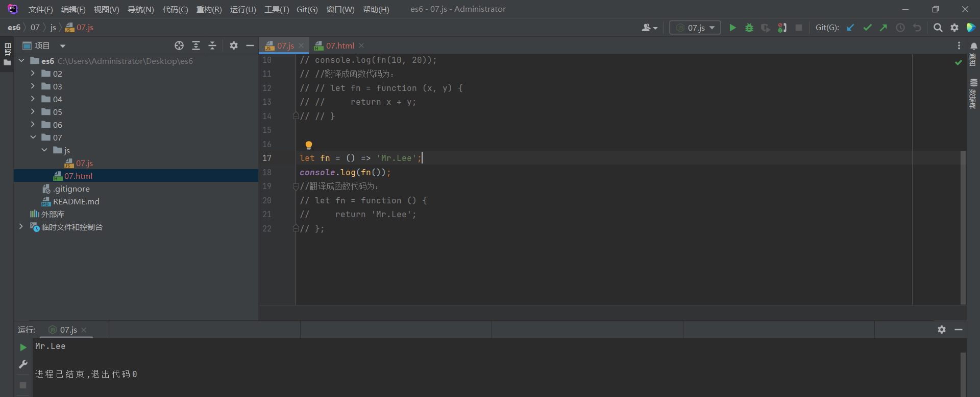Select opened file locator target icon
This screenshot has width=980, height=397.
coord(179,45)
